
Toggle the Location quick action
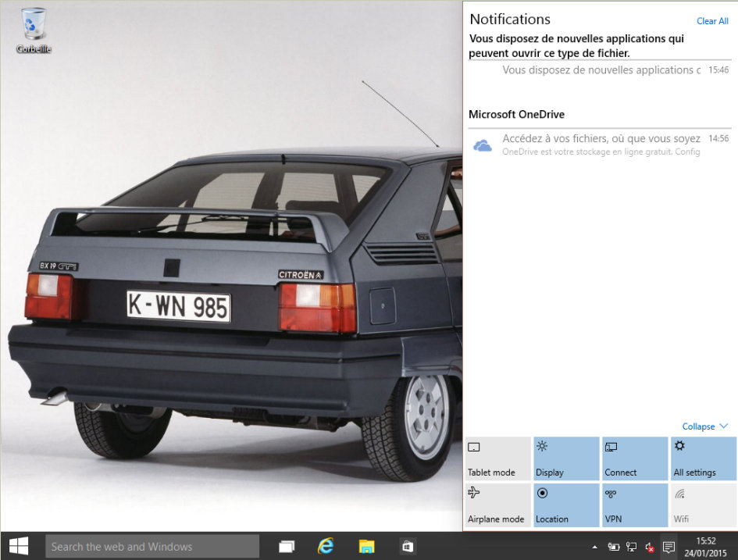566,505
